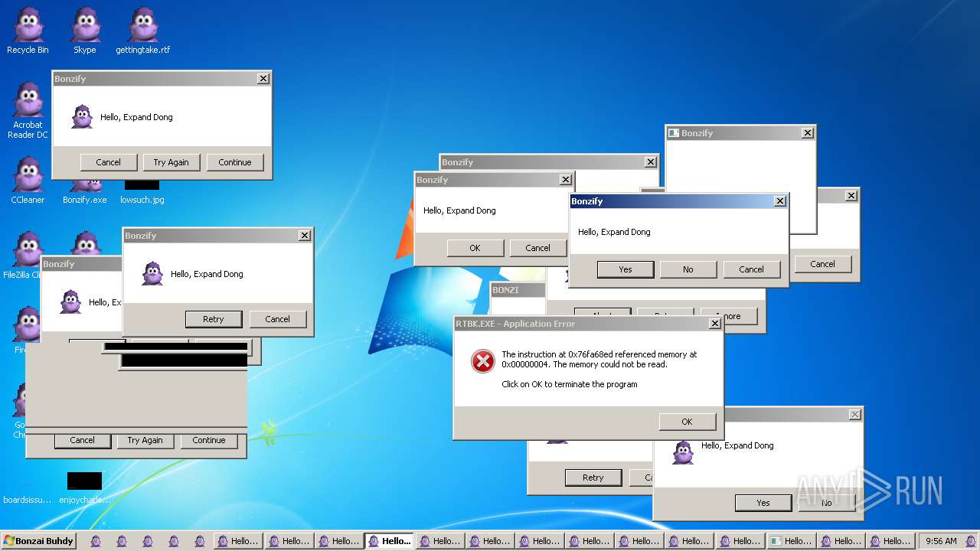The width and height of the screenshot is (980, 551).
Task: Click 'Click on OK to terminate the program' text
Action: (x=570, y=384)
